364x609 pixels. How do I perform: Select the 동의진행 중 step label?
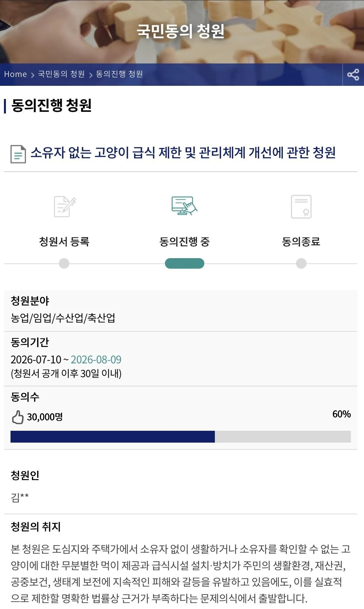[x=184, y=241]
